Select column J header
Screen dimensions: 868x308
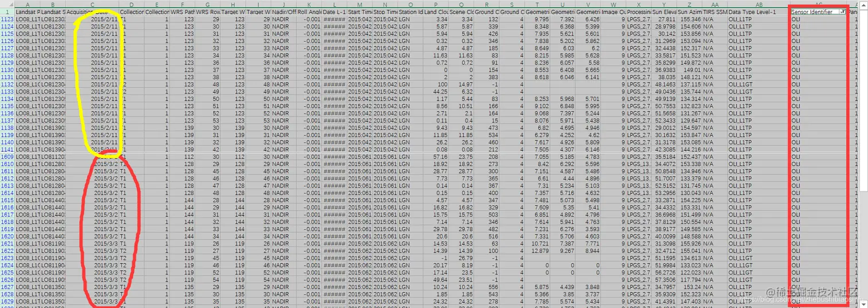point(284,4)
